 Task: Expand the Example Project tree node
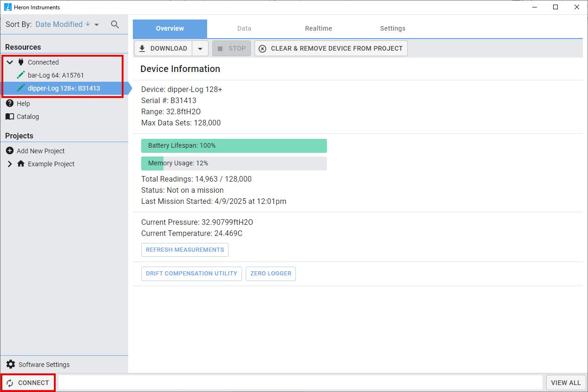(10, 163)
